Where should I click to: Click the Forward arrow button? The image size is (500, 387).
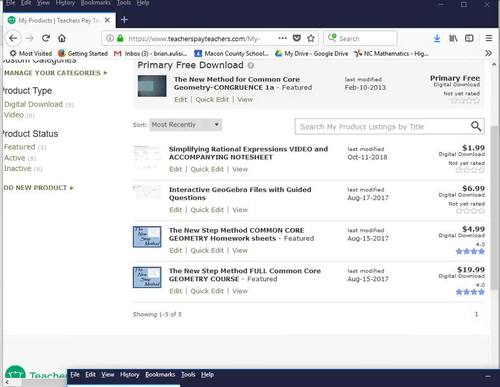pos(30,38)
